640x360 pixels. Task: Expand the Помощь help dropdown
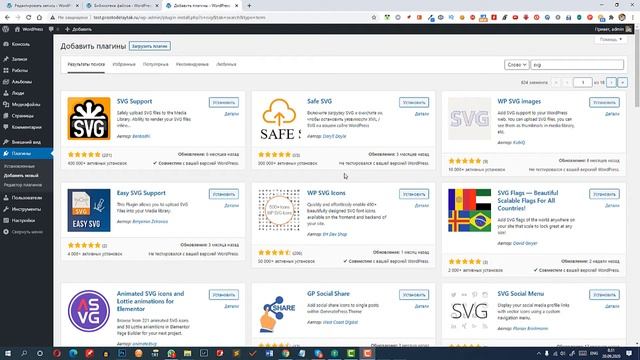611,40
